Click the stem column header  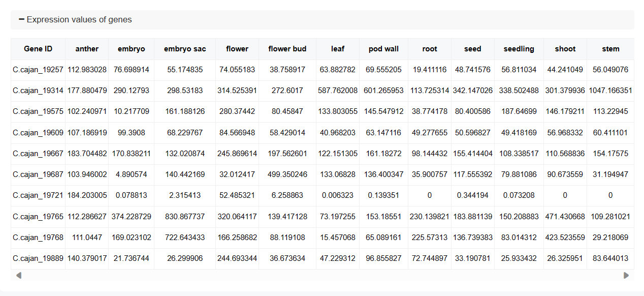[x=610, y=49]
